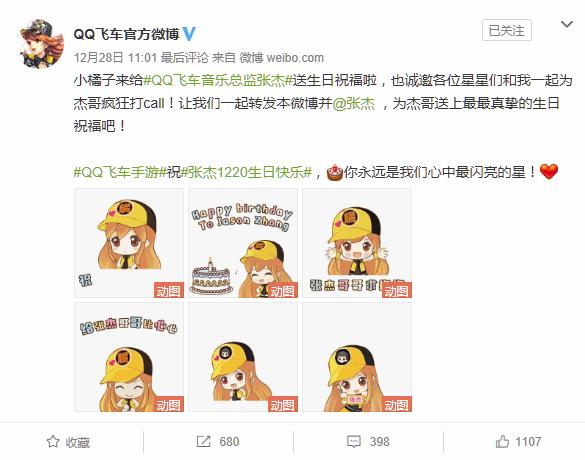
Task: Open the Happy birthday cake GIF thumbnail
Action: [x=243, y=243]
